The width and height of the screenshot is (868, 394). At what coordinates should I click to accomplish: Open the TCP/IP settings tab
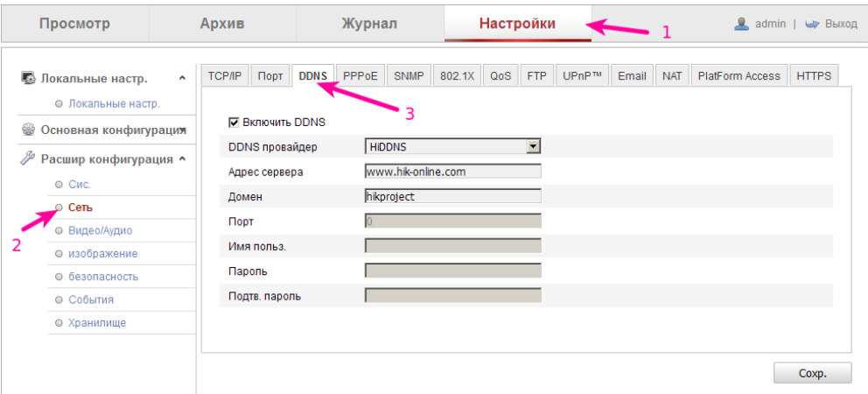tap(225, 76)
